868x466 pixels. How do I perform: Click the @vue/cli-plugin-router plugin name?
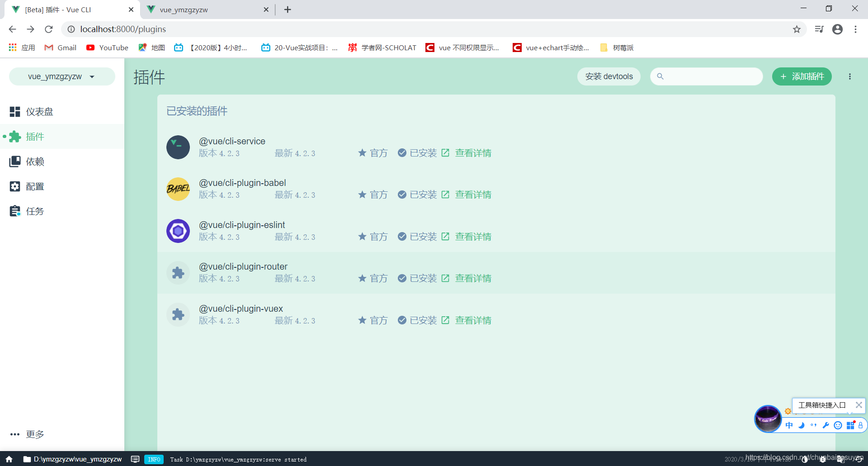[243, 266]
